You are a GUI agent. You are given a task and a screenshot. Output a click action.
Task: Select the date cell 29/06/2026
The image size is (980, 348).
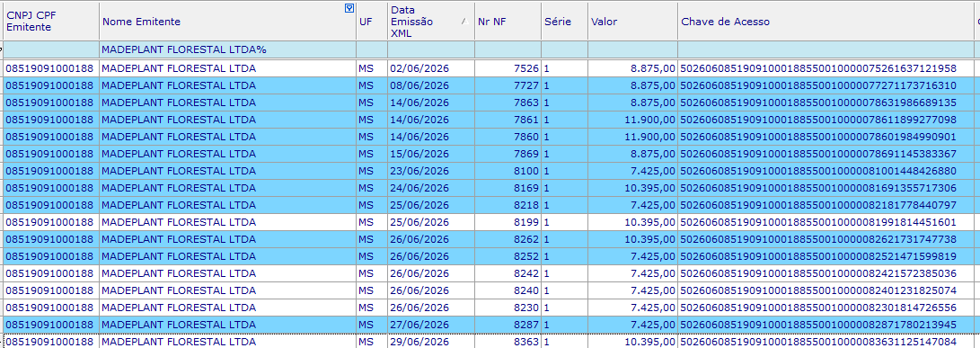coord(430,341)
